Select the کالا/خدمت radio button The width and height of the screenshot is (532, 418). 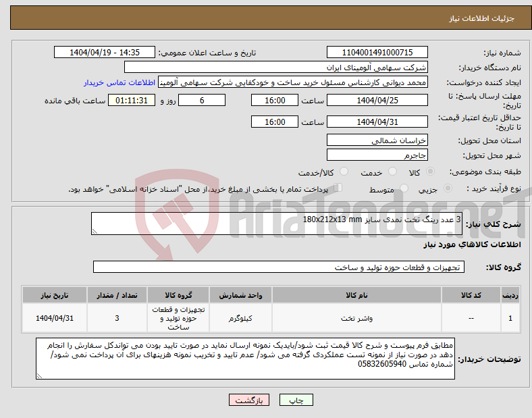[x=344, y=172]
